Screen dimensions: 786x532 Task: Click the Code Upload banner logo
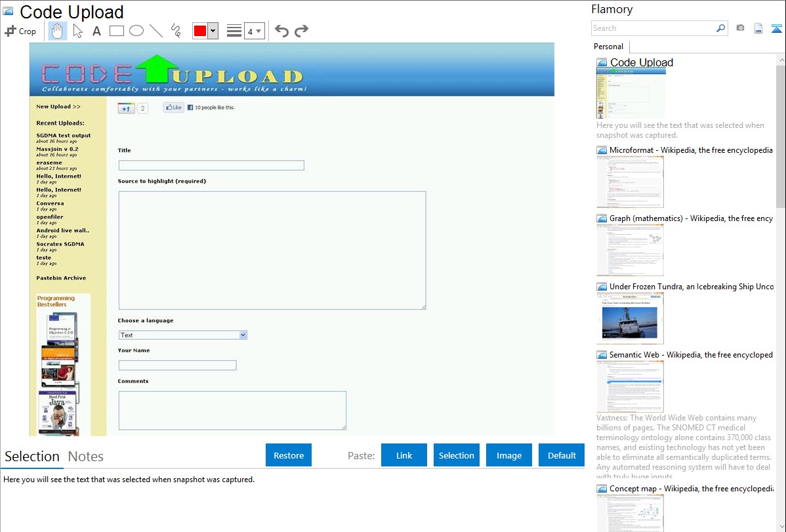click(x=172, y=73)
